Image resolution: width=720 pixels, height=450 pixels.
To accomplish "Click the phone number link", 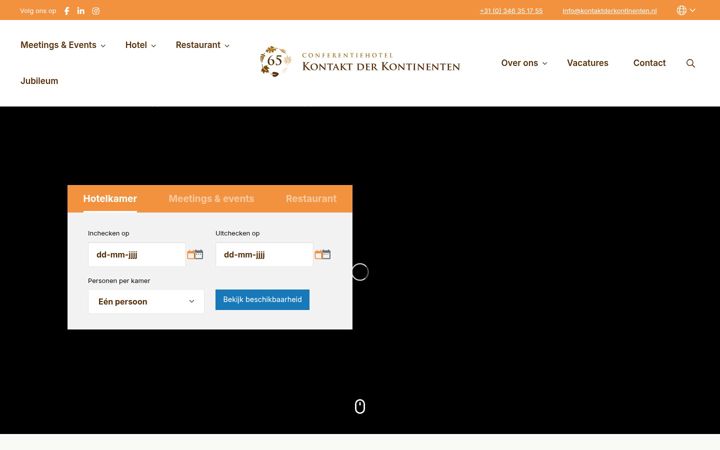I will 511,11.
